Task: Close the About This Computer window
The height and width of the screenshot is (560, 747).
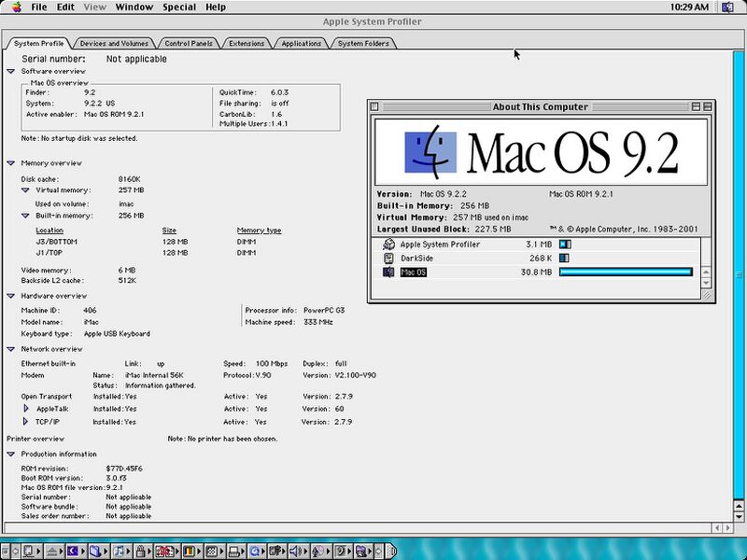Action: pyautogui.click(x=374, y=106)
